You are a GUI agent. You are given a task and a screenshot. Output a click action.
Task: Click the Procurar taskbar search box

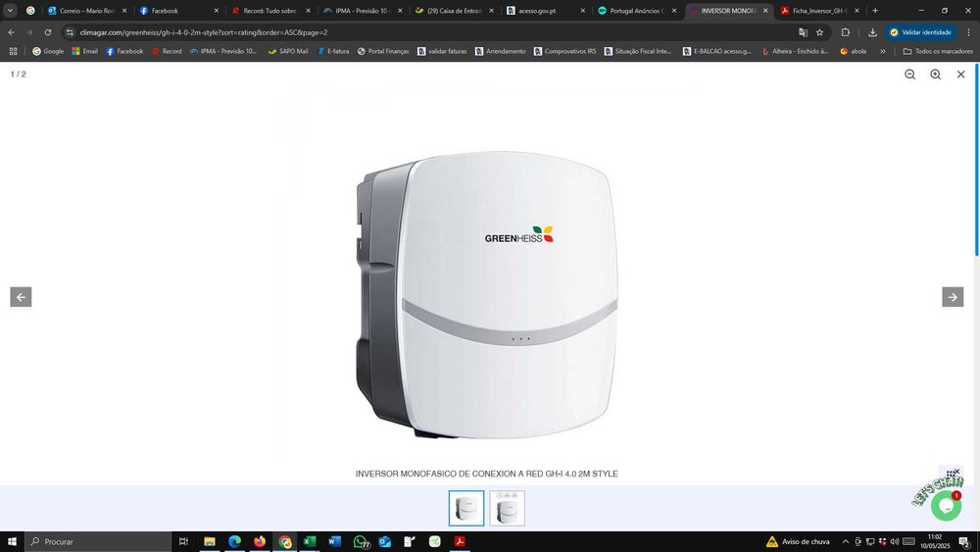(x=98, y=541)
